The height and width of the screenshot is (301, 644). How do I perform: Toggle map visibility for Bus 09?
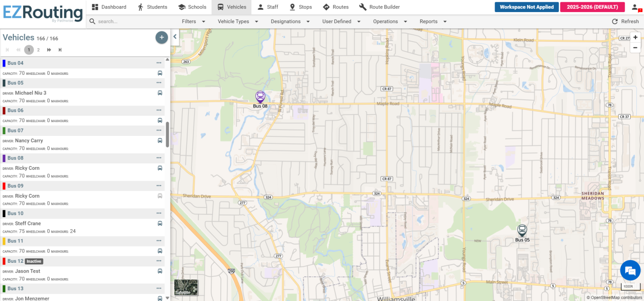(x=160, y=196)
